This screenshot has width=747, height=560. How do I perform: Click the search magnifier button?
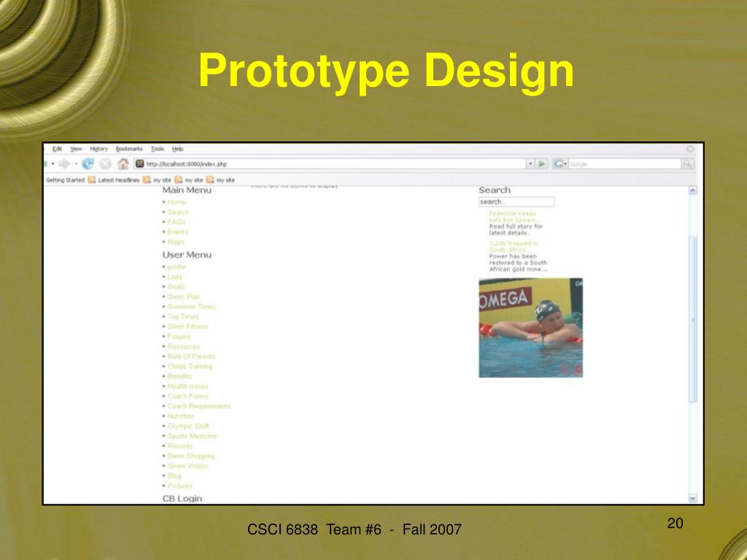tap(687, 164)
